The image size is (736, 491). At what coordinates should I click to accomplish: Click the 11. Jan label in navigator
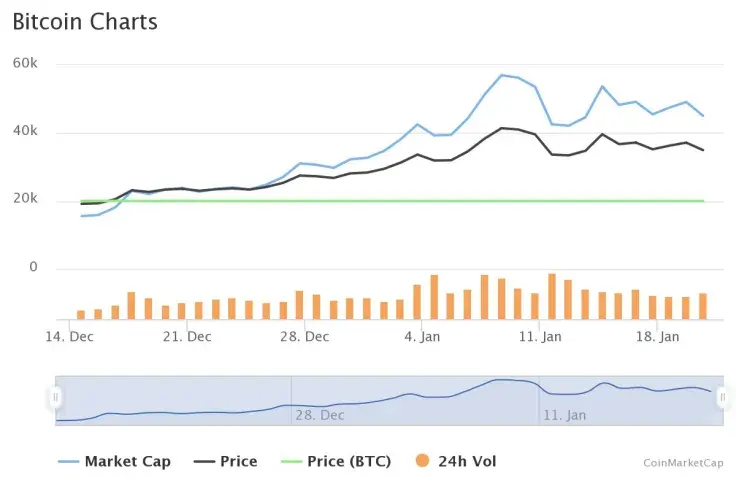pos(564,414)
